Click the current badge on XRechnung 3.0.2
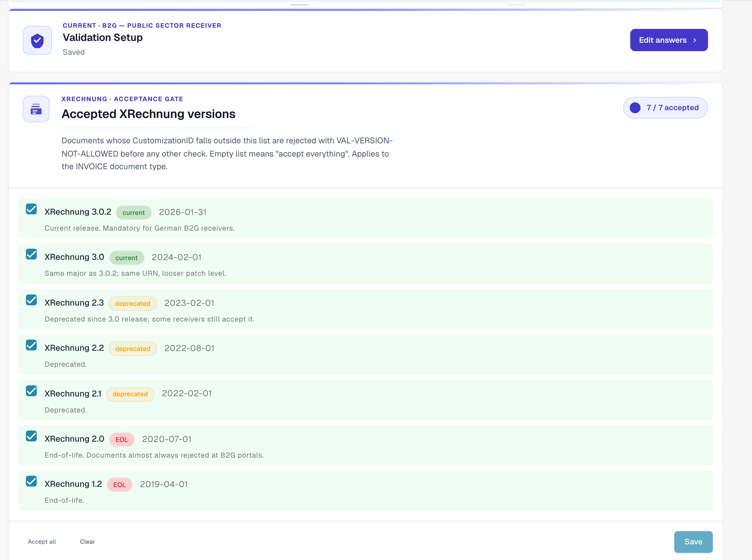 [x=134, y=213]
